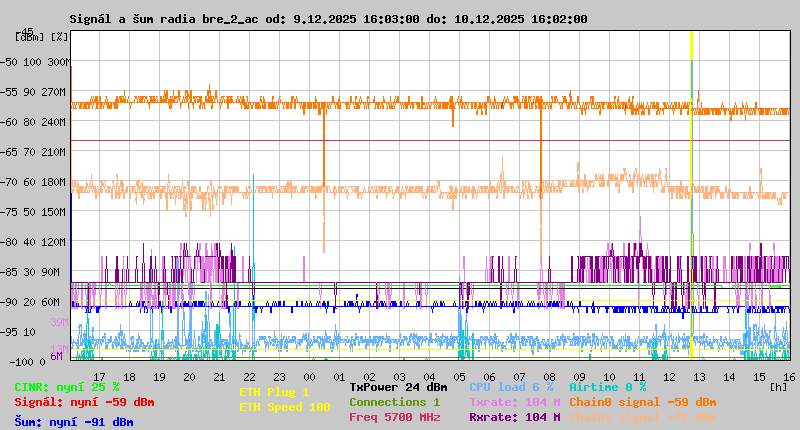The width and height of the screenshot is (800, 430).
Task: Select the ETH Plug legend entry
Action: pos(274,392)
